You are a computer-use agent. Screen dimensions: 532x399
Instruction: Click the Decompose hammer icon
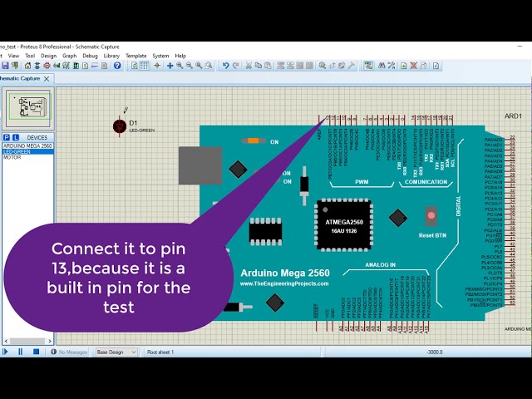point(352,66)
